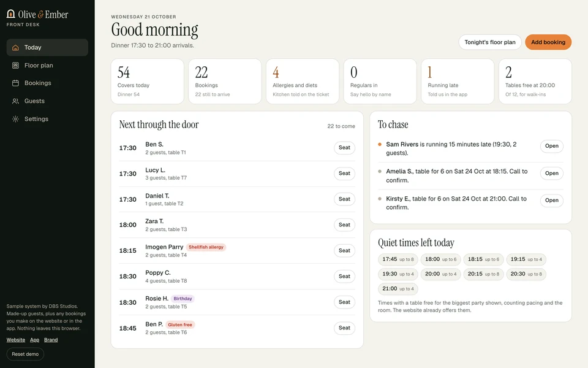Select the 20:30 quiet time chip

526,274
